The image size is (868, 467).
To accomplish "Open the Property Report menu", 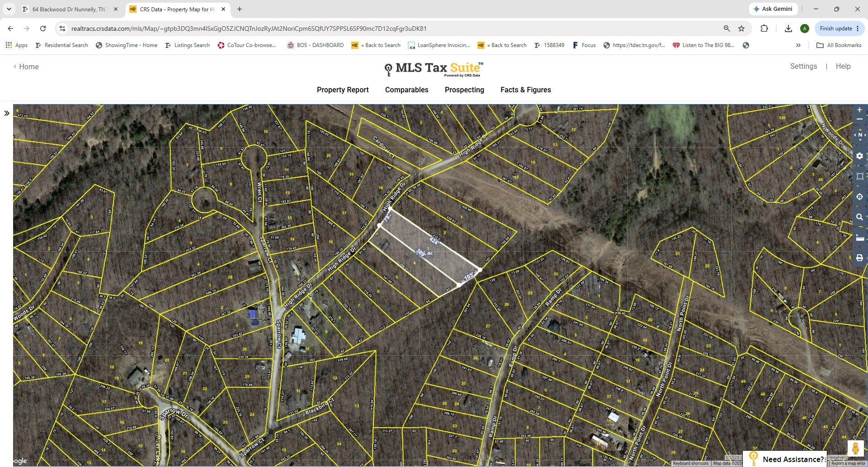I will 343,90.
